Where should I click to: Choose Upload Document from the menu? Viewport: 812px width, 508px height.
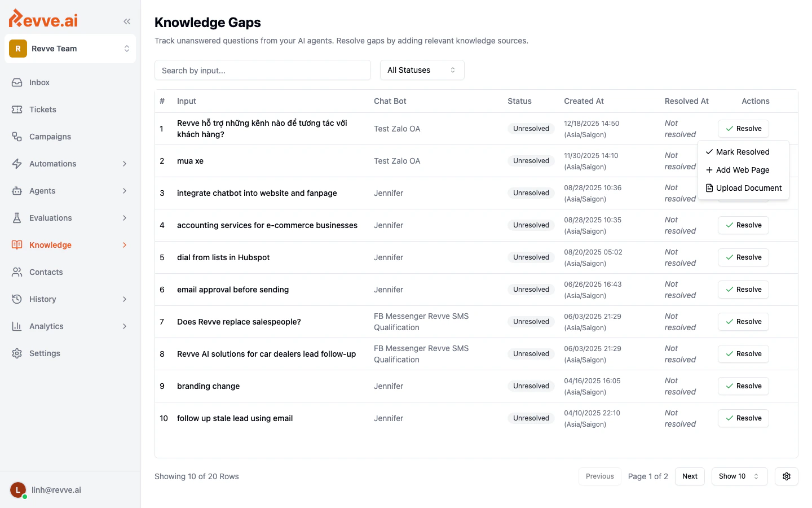(743, 188)
